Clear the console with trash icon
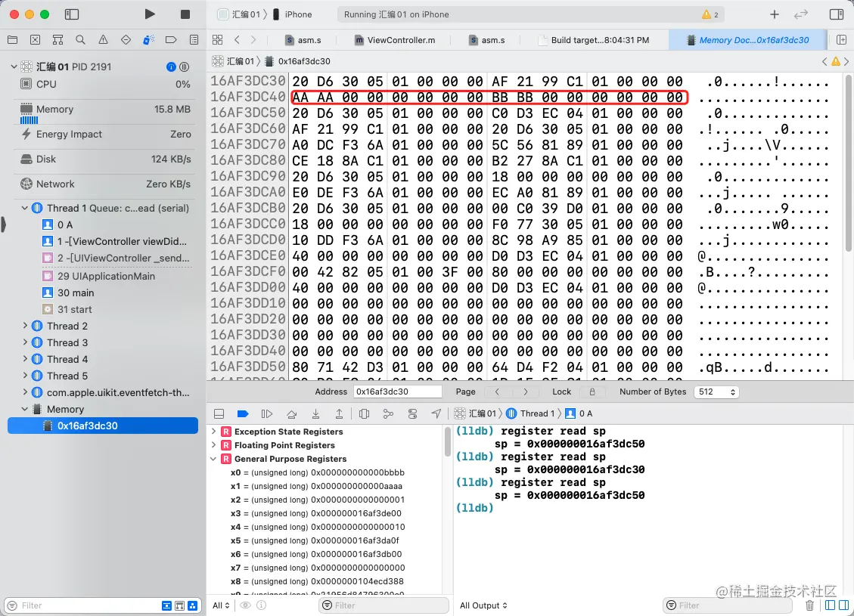854x616 pixels. 810,605
